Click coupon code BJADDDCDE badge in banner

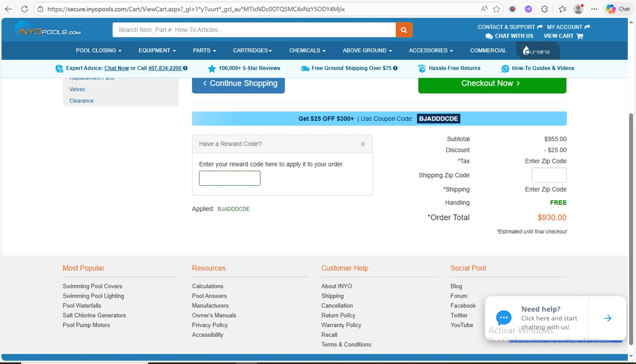[x=438, y=119]
